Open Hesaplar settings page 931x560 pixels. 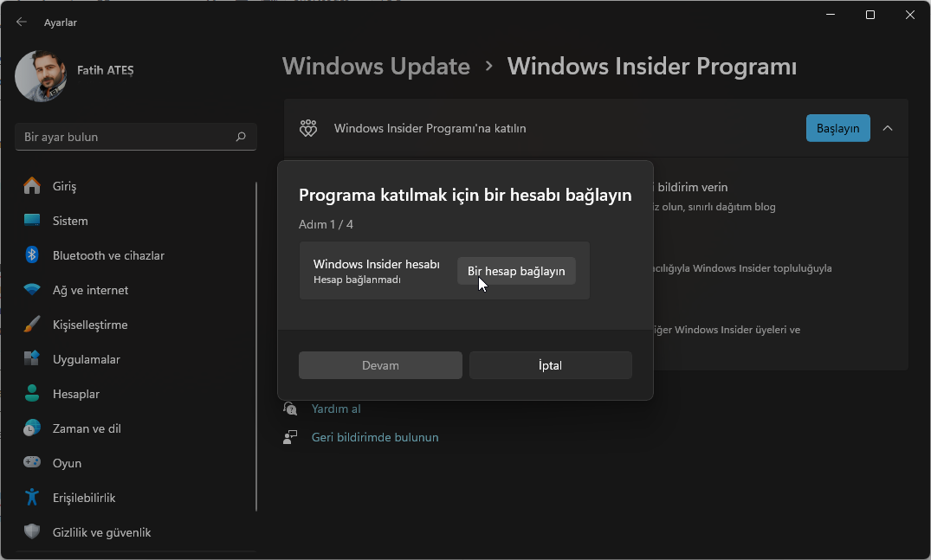tap(75, 394)
